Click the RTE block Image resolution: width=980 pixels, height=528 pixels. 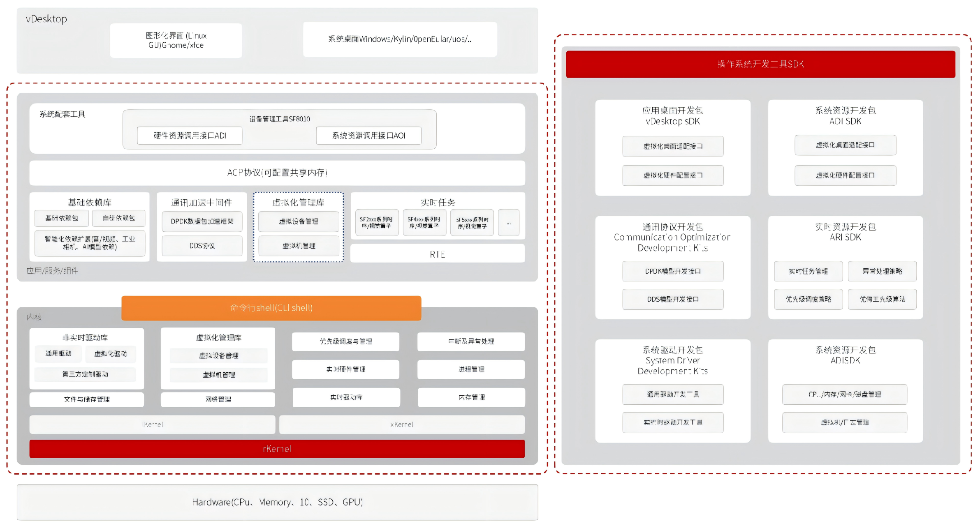pos(437,254)
